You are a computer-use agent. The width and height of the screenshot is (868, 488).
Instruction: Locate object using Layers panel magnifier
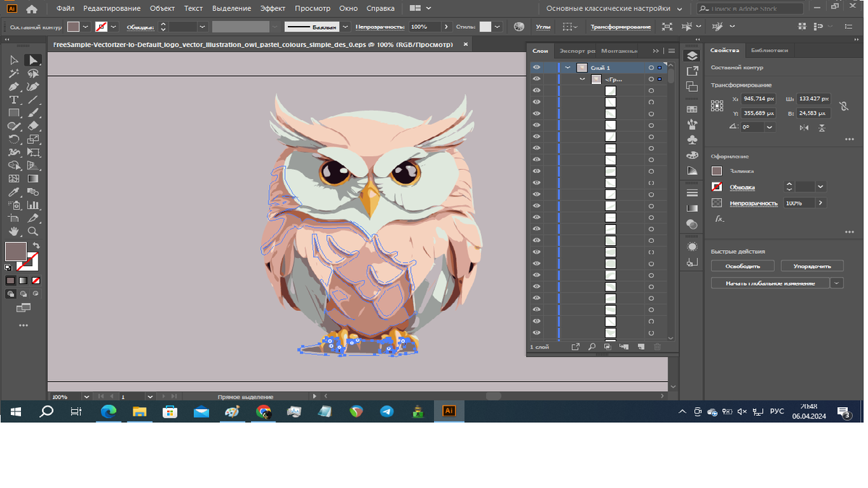(x=592, y=347)
